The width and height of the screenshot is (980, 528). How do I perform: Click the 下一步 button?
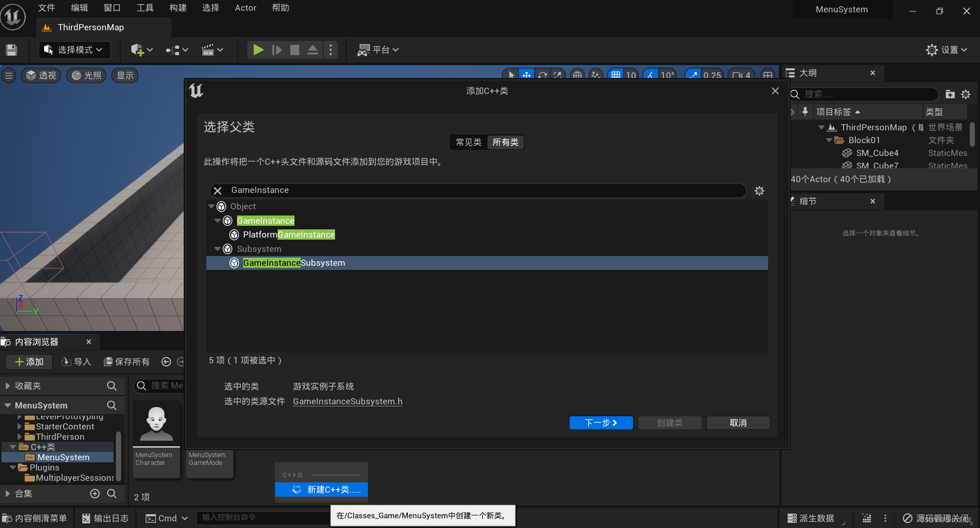pyautogui.click(x=601, y=422)
